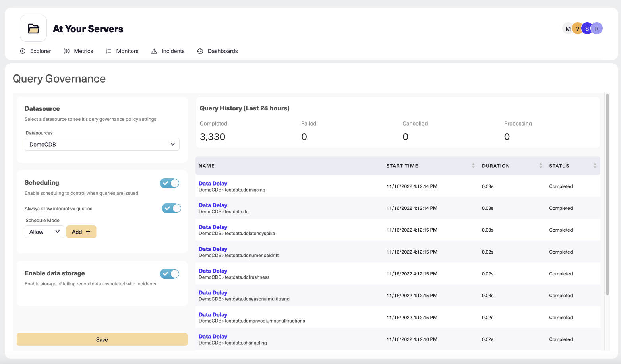
Task: Click Completed count 3,330
Action: click(213, 137)
